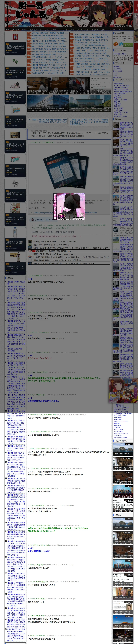
Task: Follow the >>1 anchor in reply 5
Action: tap(30, 279)
